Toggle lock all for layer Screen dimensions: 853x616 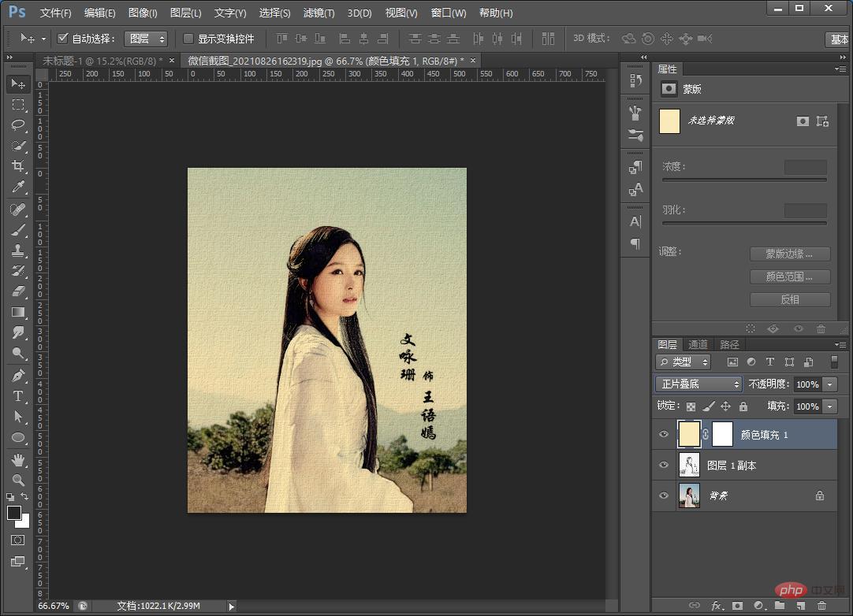pos(743,406)
